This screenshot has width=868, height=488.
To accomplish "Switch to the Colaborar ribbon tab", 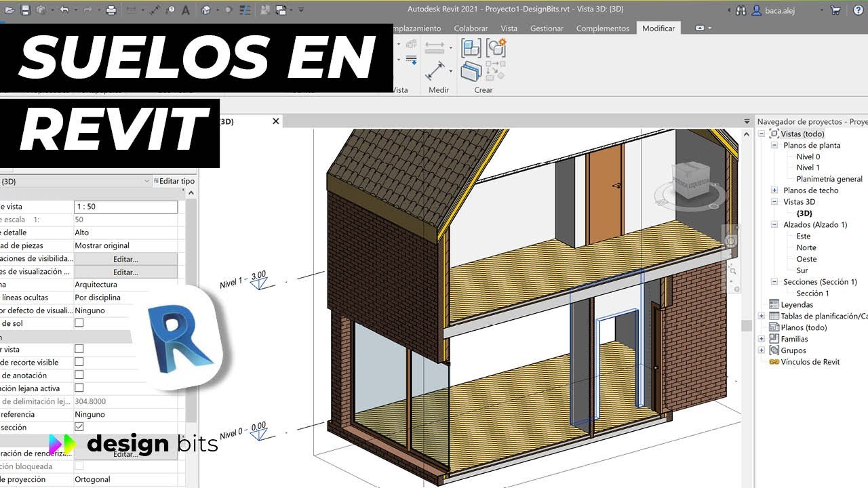I will coord(471,28).
